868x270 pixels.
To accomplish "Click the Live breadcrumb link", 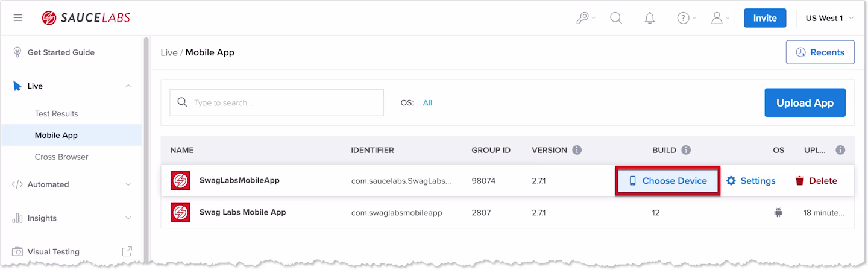I will (169, 52).
